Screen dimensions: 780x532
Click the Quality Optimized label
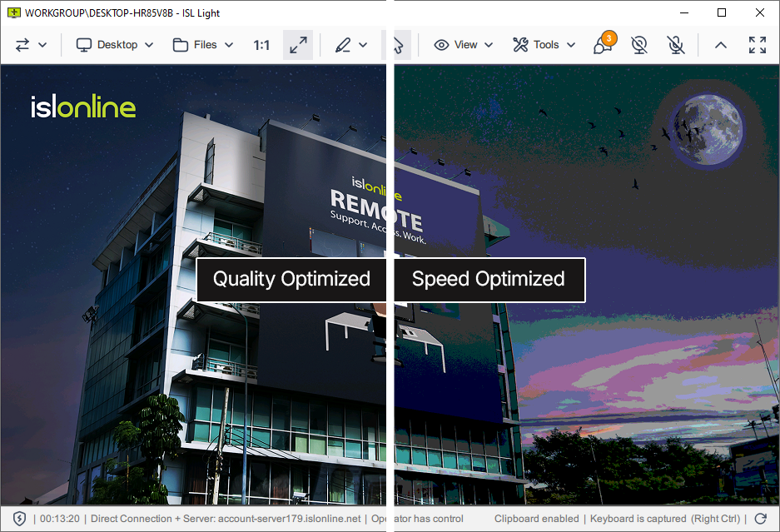[x=291, y=280]
